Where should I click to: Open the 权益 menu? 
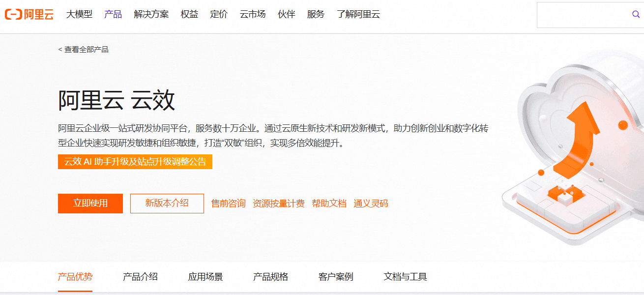point(189,15)
